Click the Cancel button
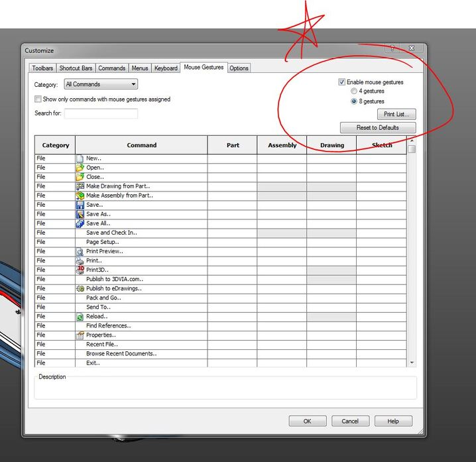The width and height of the screenshot is (476, 462). (x=350, y=421)
